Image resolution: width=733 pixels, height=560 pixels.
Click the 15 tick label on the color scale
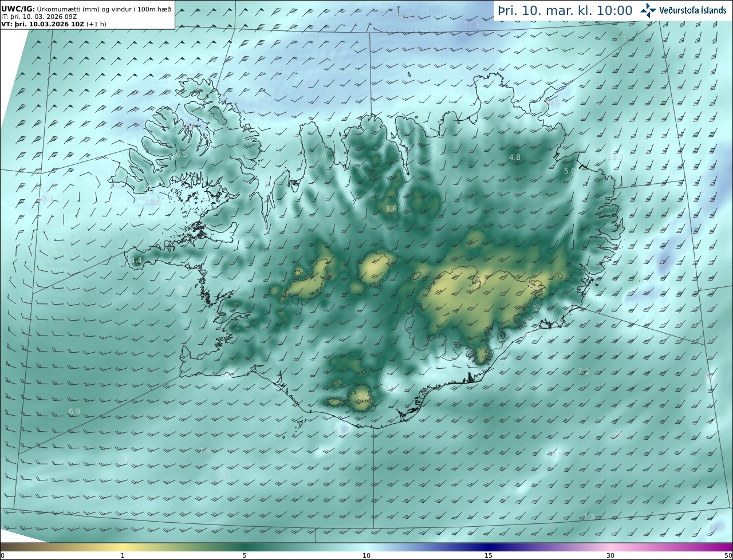coord(488,555)
